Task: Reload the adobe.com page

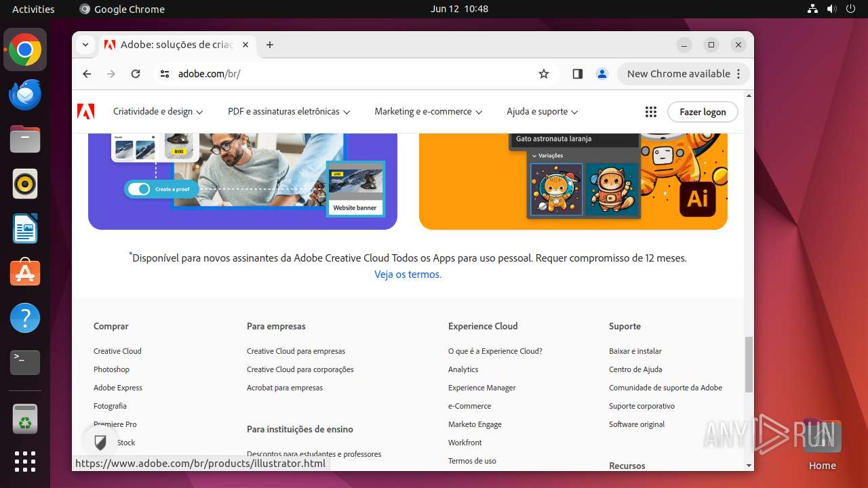Action: pos(136,74)
